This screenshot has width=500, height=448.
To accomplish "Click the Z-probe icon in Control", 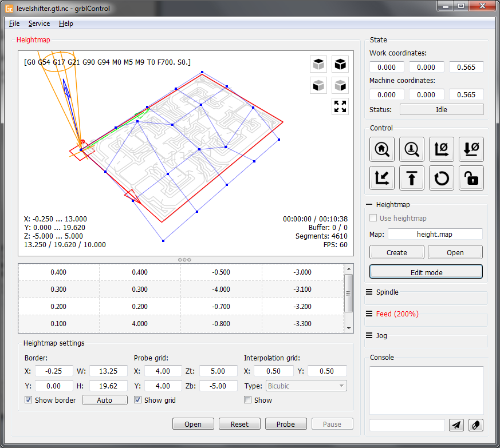I will (411, 149).
